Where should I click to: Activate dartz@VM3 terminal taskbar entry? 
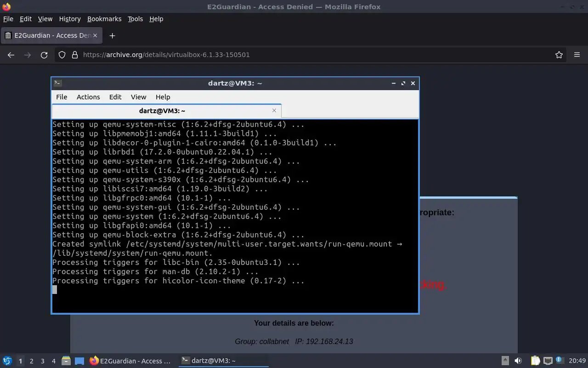click(224, 361)
